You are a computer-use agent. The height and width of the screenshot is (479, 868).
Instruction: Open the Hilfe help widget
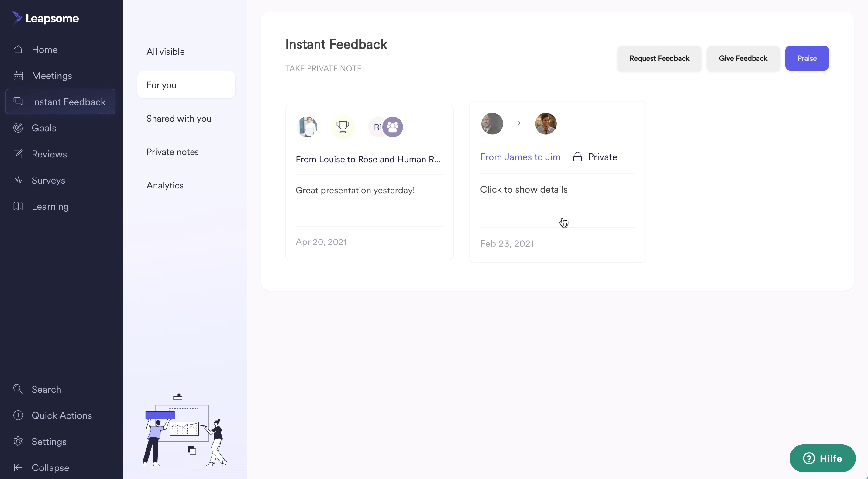pos(822,458)
